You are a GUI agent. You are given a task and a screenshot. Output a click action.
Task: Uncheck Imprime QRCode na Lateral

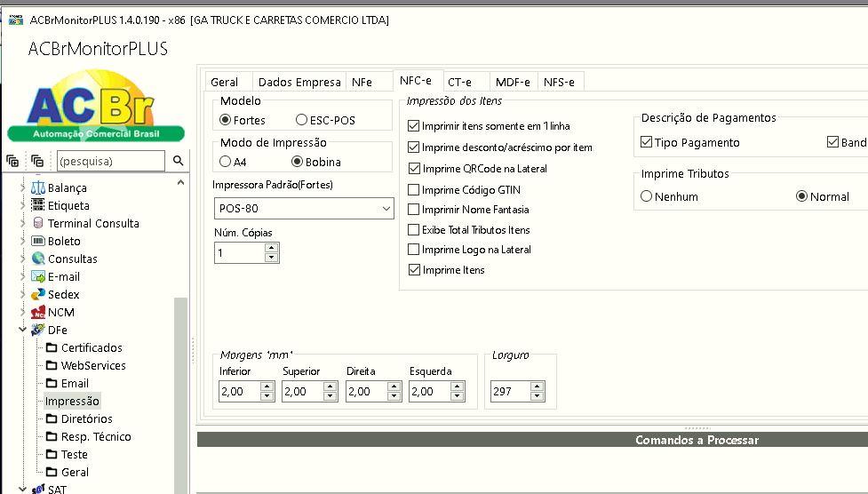413,168
